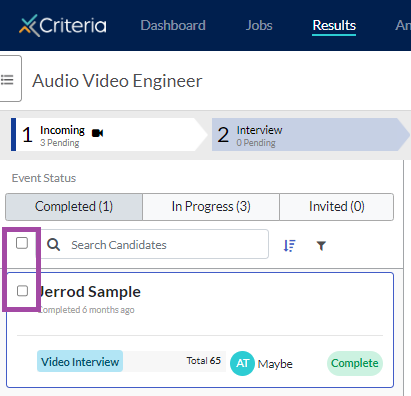
Task: Switch to Completed (1) status tab
Action: [x=74, y=207]
